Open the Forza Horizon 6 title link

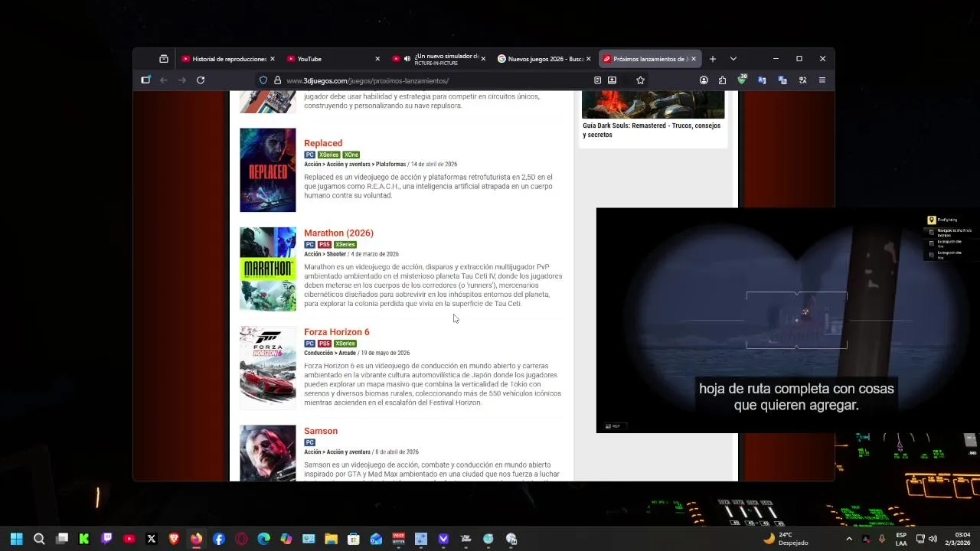click(x=336, y=332)
